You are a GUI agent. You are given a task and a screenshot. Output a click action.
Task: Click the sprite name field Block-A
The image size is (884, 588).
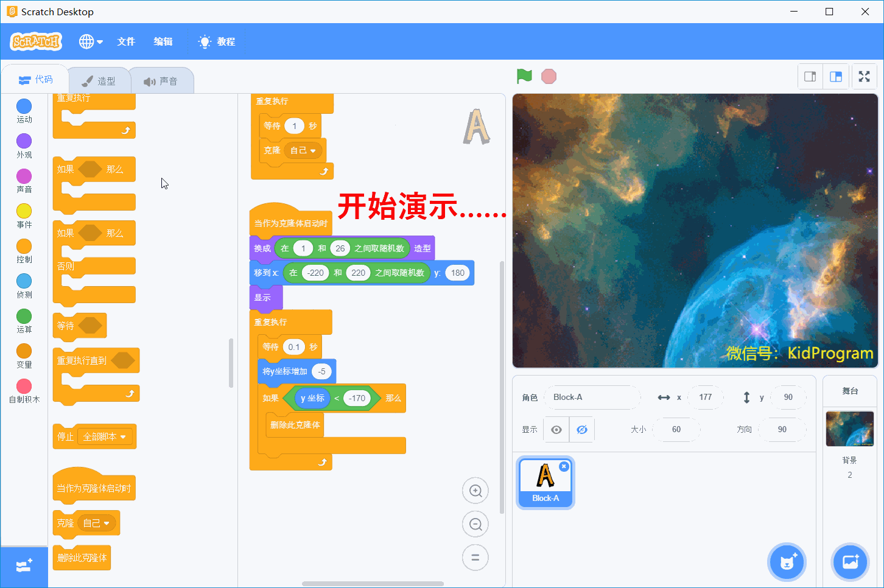point(592,397)
